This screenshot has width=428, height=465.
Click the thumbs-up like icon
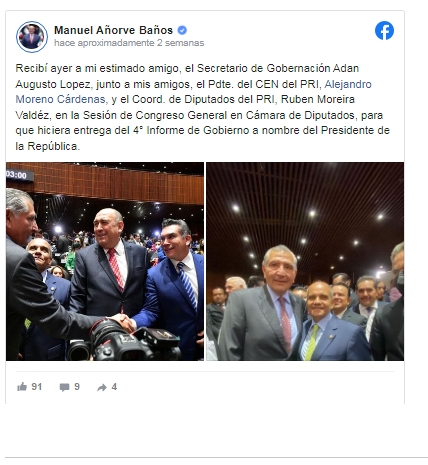tap(22, 387)
